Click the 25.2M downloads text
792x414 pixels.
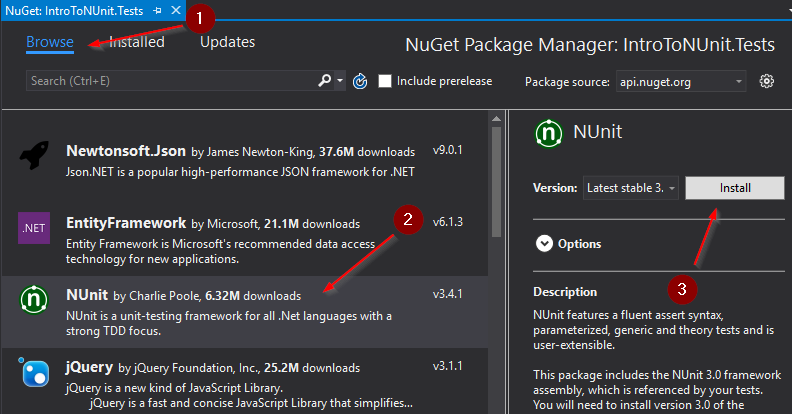pyautogui.click(x=312, y=368)
